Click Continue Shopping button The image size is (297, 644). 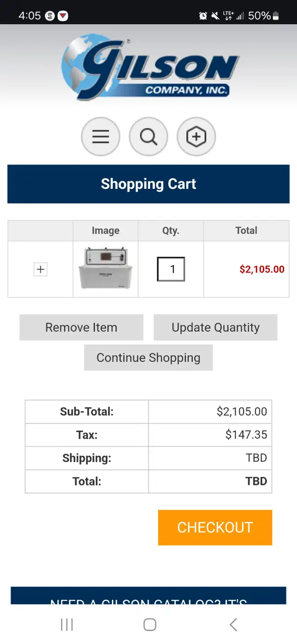point(148,358)
